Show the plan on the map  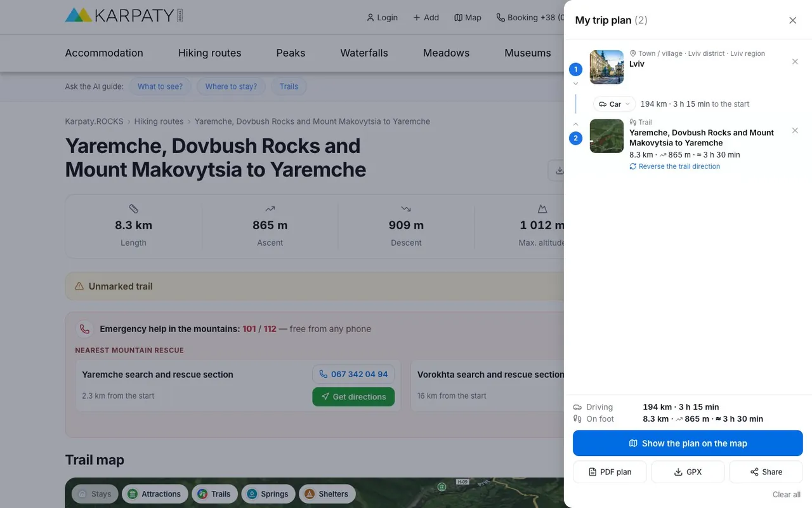(x=688, y=443)
